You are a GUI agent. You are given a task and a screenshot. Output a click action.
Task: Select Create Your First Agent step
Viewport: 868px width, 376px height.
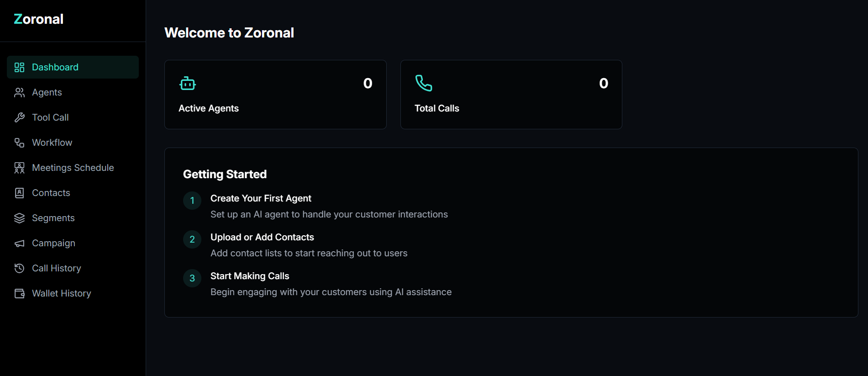(x=261, y=199)
